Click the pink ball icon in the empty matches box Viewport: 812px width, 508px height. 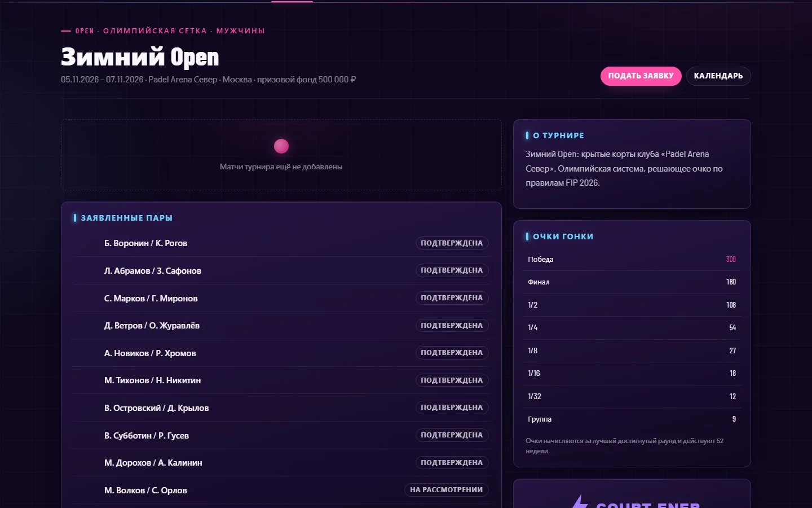281,146
